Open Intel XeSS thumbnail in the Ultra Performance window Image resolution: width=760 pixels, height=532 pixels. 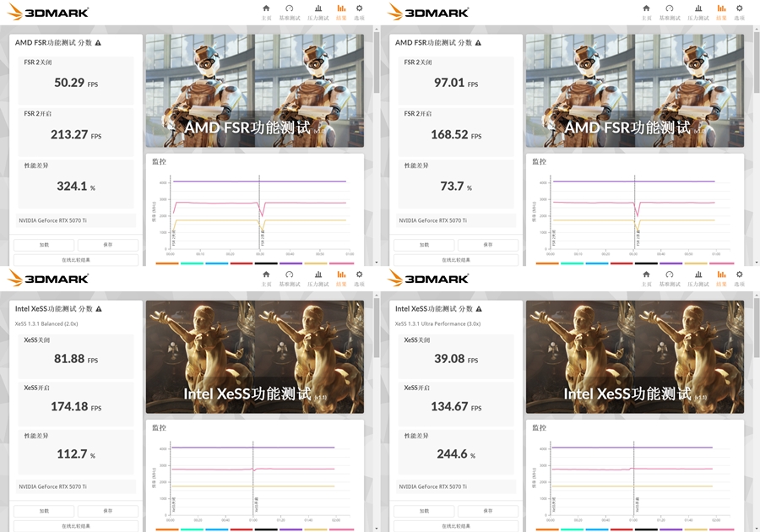tap(635, 357)
